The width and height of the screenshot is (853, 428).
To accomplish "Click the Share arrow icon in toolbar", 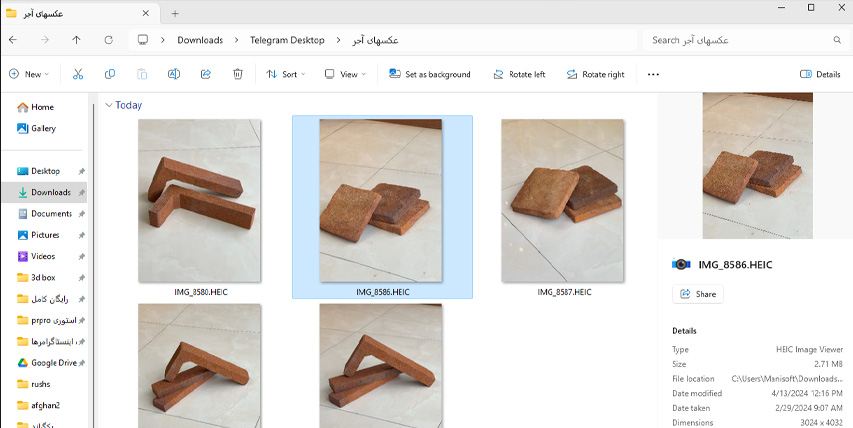I will 206,74.
